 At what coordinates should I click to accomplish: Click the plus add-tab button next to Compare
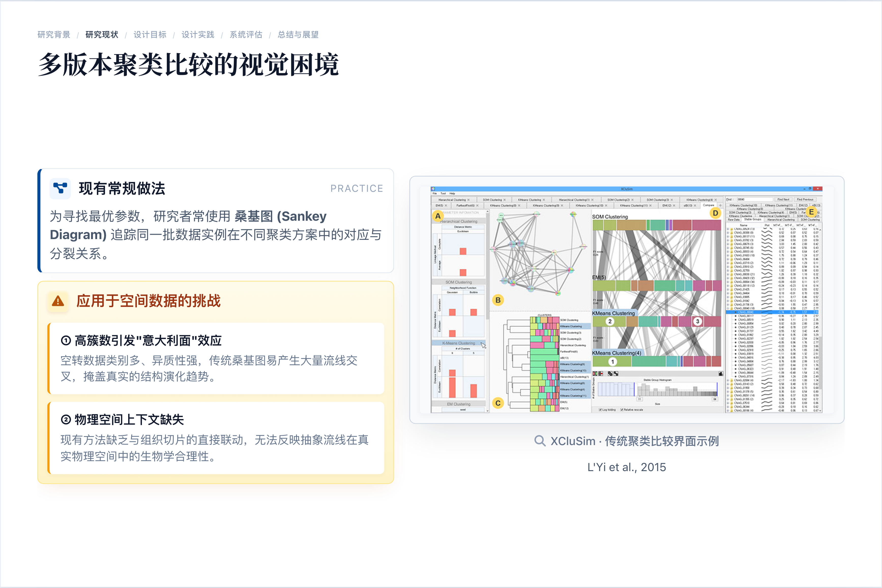720,205
